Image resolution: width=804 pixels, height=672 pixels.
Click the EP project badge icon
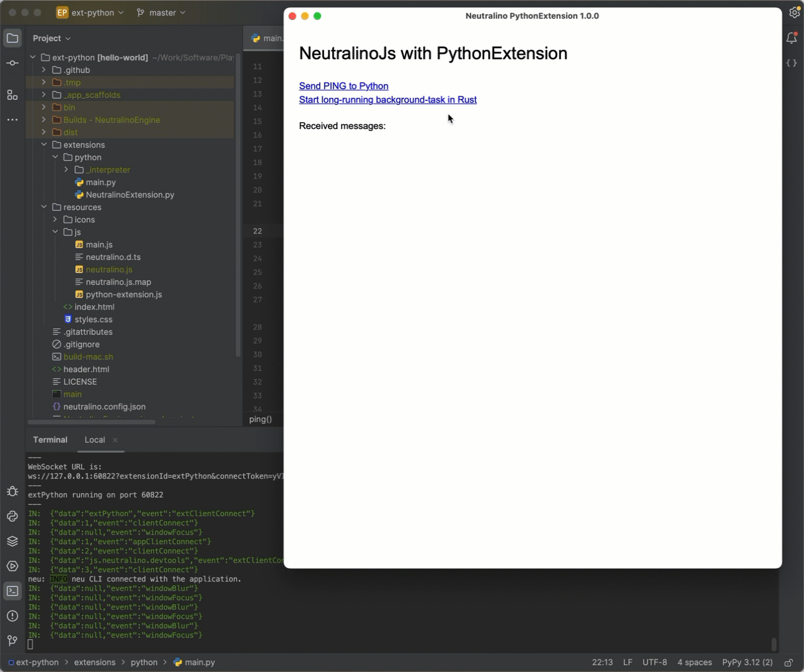click(x=62, y=12)
